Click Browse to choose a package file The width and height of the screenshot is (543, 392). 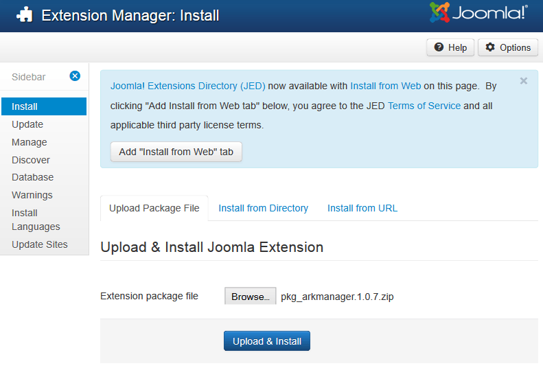[250, 297]
